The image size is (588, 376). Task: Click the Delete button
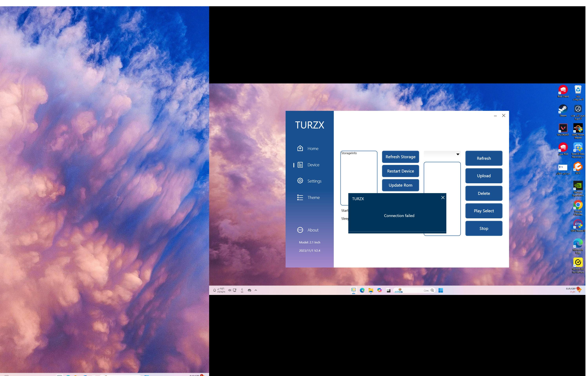click(x=484, y=193)
